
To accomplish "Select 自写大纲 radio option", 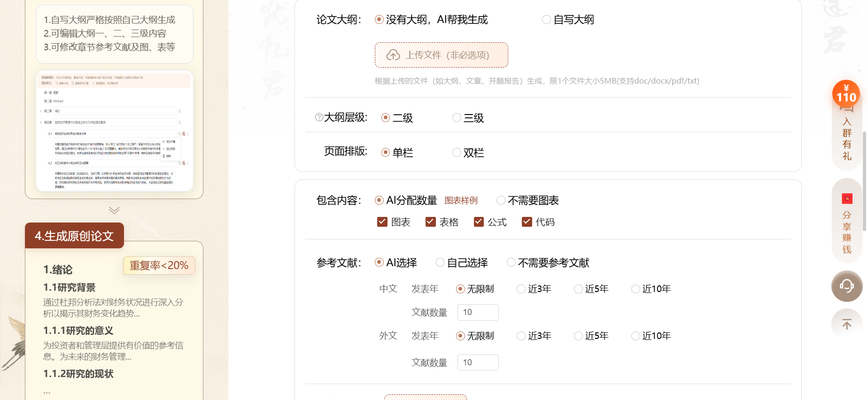I will [568, 20].
